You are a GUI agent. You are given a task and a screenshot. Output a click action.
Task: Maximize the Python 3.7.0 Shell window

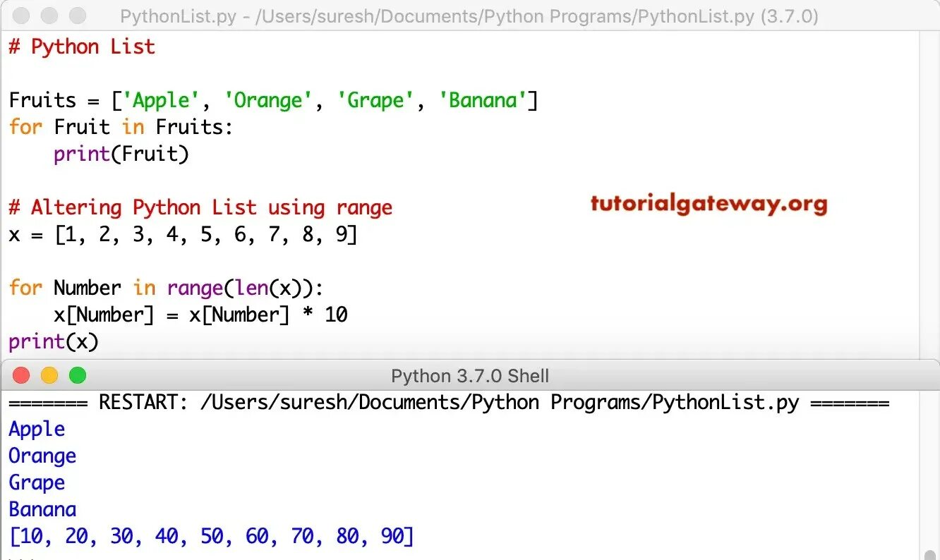[x=78, y=375]
